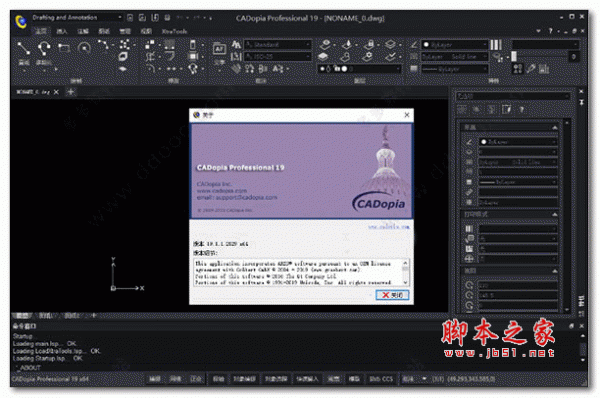This screenshot has height=398, width=600.
Task: Click the quick-access Save icon
Action: click(x=155, y=18)
